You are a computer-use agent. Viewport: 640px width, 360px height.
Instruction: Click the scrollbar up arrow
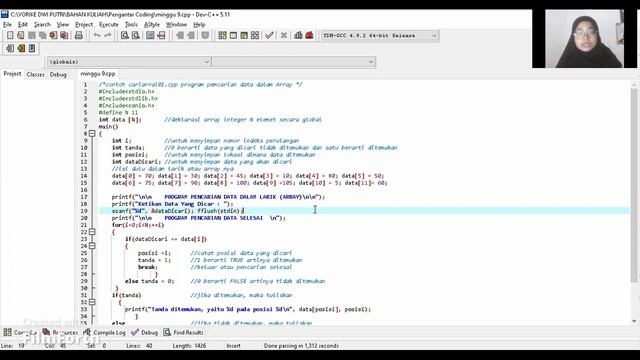[x=634, y=84]
